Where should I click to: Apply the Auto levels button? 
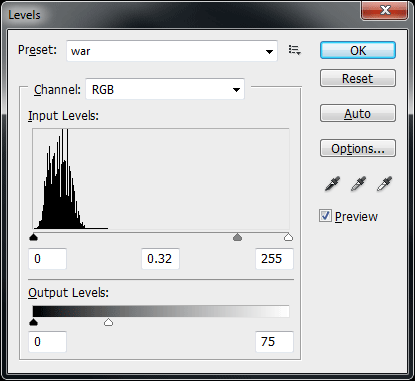click(358, 113)
